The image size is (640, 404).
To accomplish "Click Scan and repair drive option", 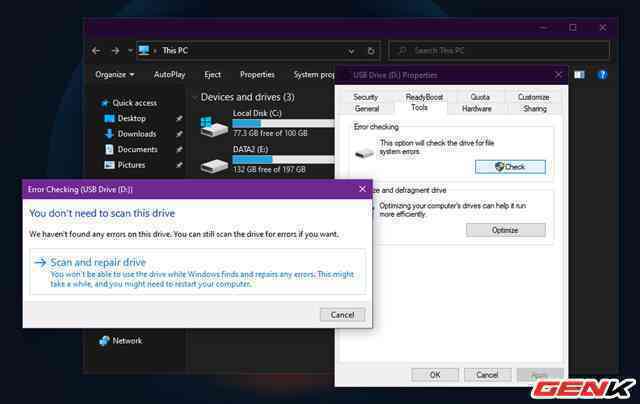I will [x=198, y=272].
